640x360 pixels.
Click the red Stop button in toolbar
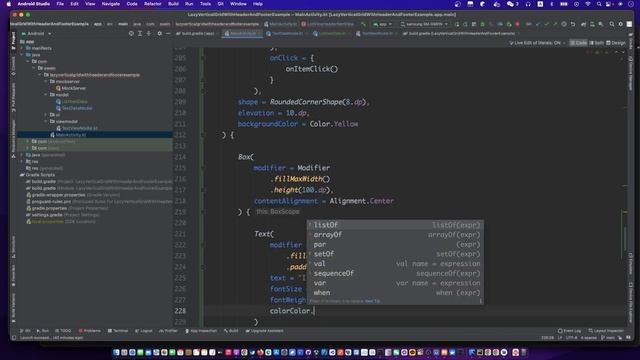pyautogui.click(x=518, y=24)
